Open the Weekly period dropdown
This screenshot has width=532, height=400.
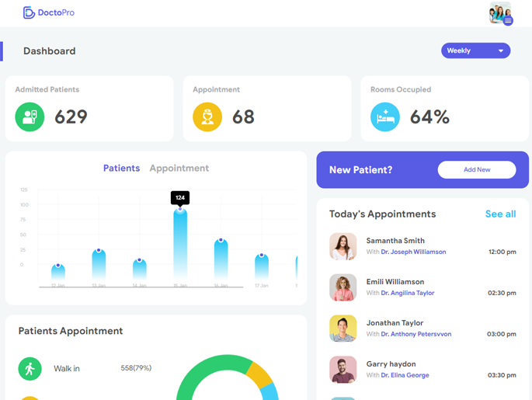pyautogui.click(x=475, y=50)
